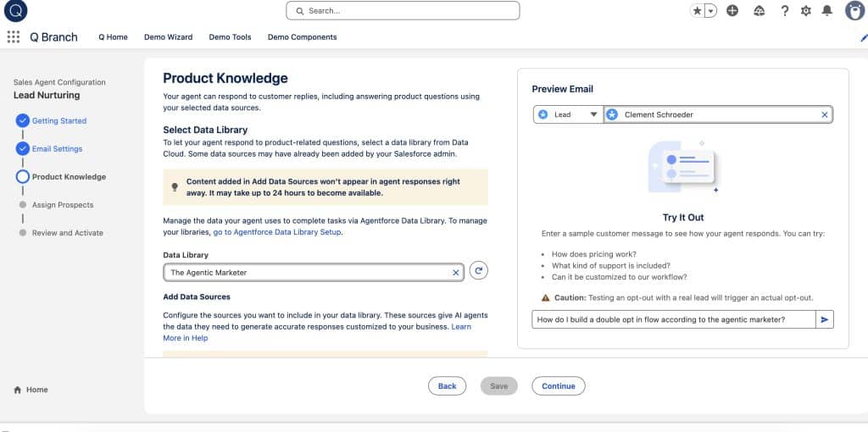This screenshot has height=432, width=868.
Task: Click the Favorites star icon
Action: [x=697, y=10]
